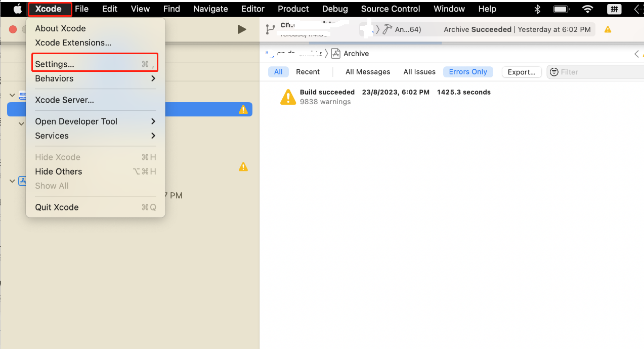
Task: Toggle the Errors Only filter
Action: [468, 72]
